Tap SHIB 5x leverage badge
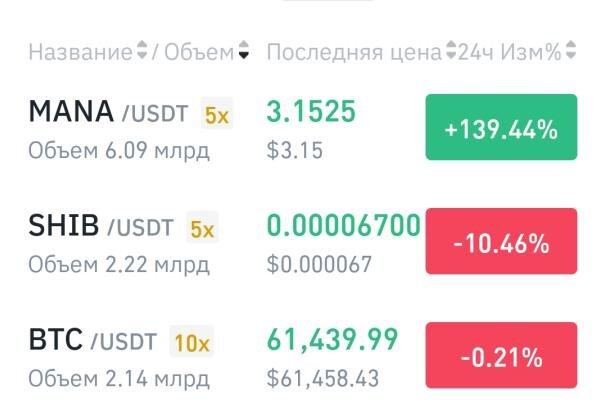600x420 pixels. 202,227
